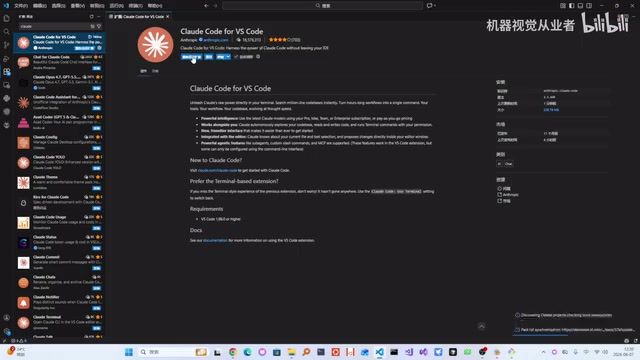The image size is (640, 360).
Task: Switch to the Details tab on extension page
Action: coord(144,71)
